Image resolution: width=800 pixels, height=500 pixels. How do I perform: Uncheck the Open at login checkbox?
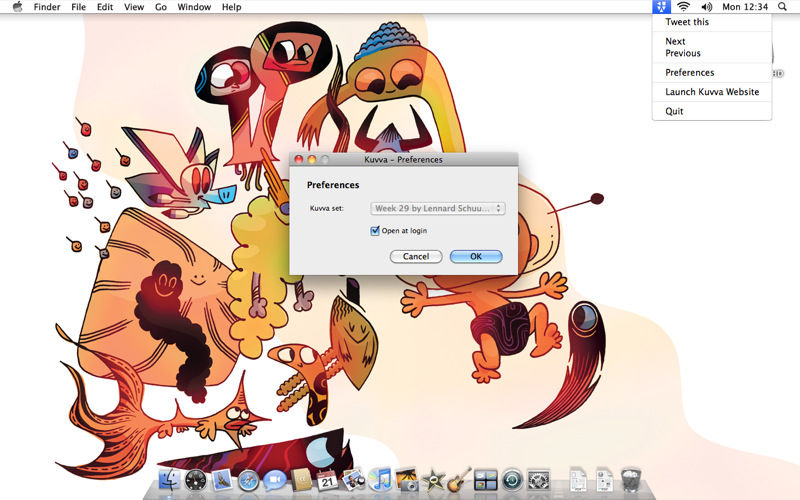(x=375, y=231)
